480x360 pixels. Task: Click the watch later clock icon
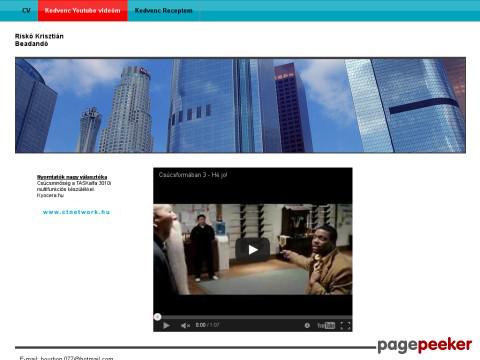pos(307,325)
